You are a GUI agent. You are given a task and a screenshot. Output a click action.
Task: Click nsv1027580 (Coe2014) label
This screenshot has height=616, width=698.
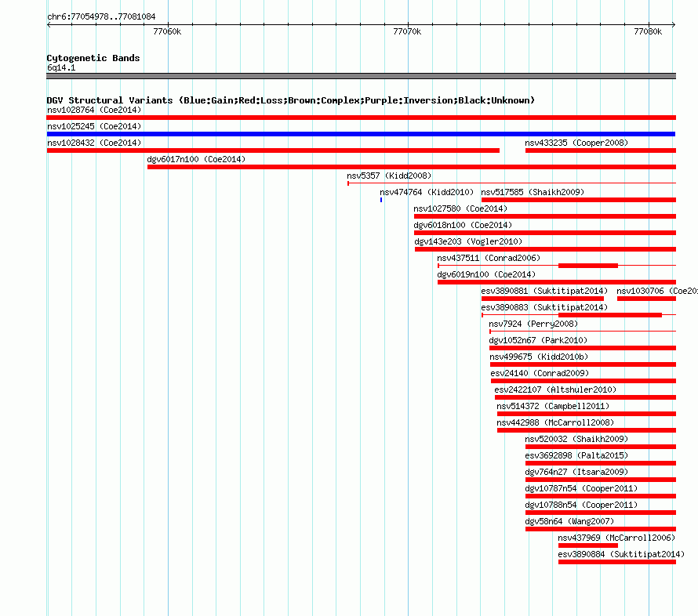point(460,208)
